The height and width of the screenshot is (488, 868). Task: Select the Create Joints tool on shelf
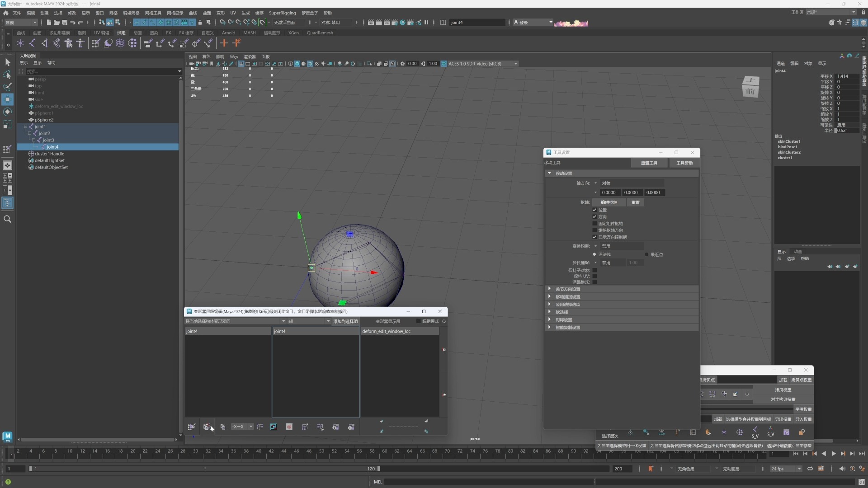(x=32, y=43)
